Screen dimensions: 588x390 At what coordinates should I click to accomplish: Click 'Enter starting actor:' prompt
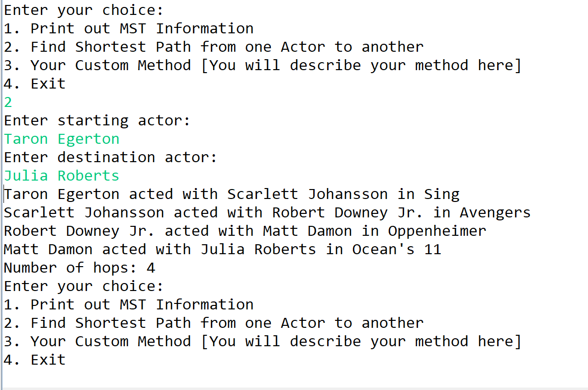pyautogui.click(x=97, y=120)
